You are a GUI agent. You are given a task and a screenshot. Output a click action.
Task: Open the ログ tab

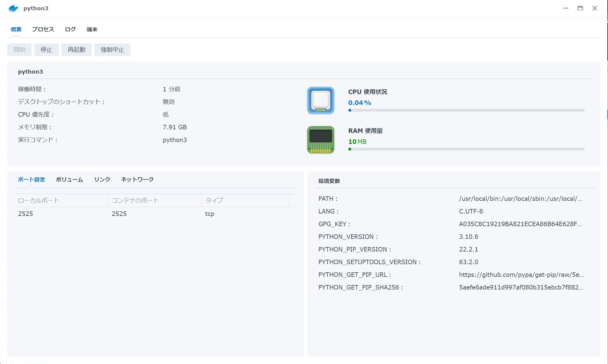70,29
